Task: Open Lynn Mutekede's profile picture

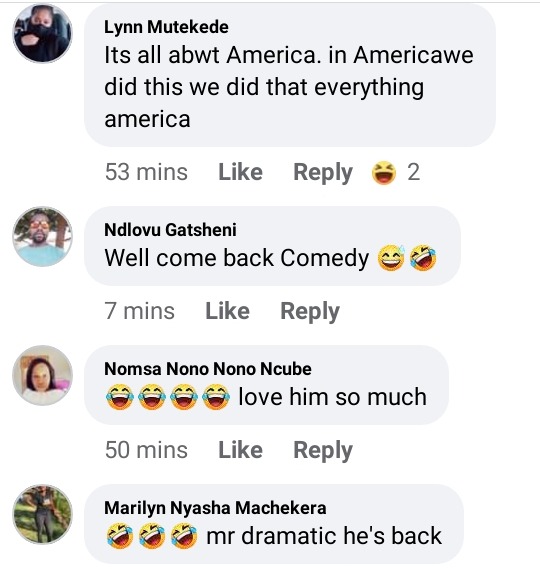Action: pos(43,33)
